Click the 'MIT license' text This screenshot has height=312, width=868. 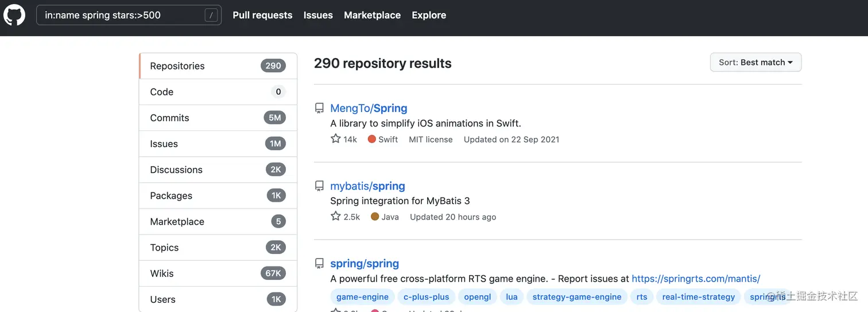pyautogui.click(x=431, y=139)
